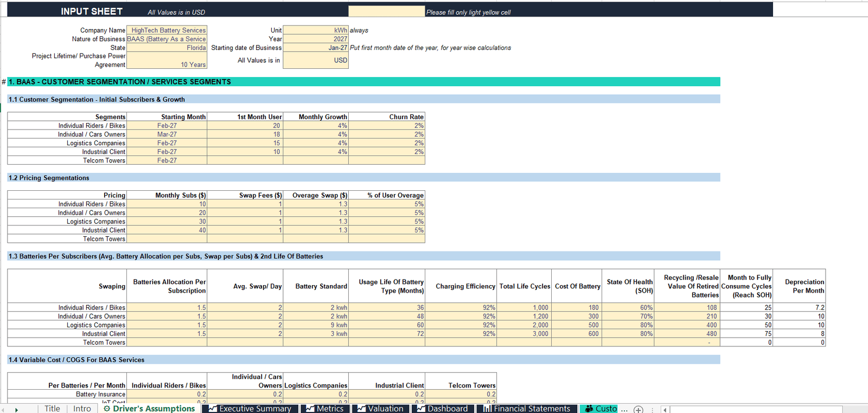Select Cost Of Battery value 180
Viewport: 868px width, 413px height.
[576, 308]
